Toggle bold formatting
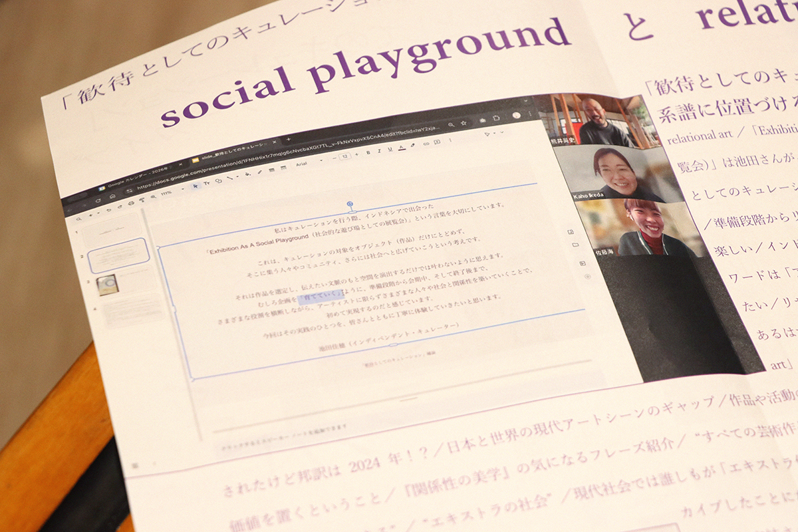Screen dimensions: 798x532 click(x=368, y=153)
